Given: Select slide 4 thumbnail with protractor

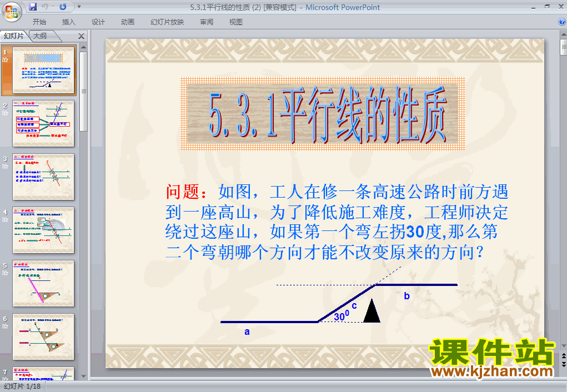Looking at the screenshot, I should pos(43,230).
